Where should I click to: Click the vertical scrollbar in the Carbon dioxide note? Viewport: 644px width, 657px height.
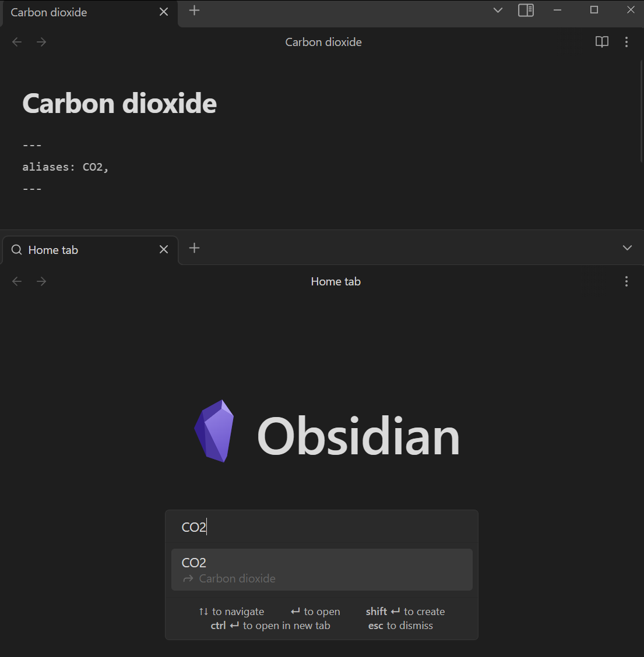pyautogui.click(x=642, y=111)
